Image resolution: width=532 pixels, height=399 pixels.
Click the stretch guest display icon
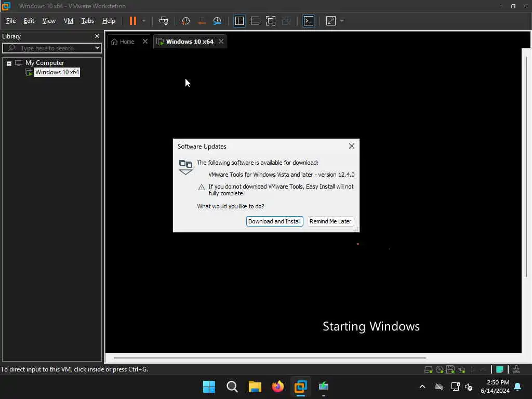tap(331, 21)
